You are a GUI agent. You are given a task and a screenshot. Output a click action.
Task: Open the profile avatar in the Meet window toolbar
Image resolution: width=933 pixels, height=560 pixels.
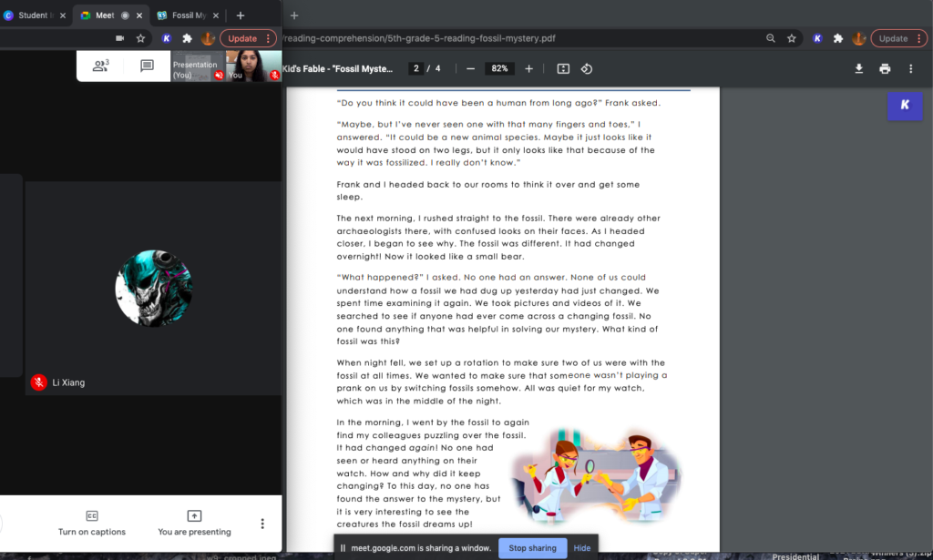click(208, 38)
